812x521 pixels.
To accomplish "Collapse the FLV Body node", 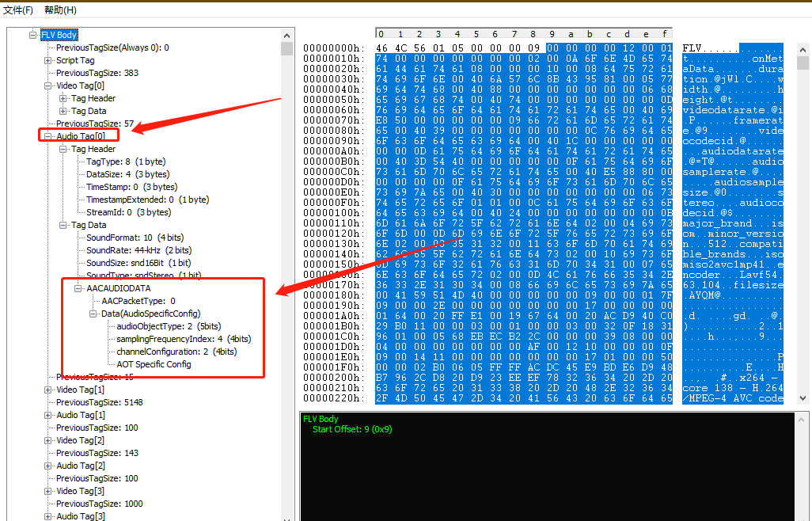I will (33, 35).
